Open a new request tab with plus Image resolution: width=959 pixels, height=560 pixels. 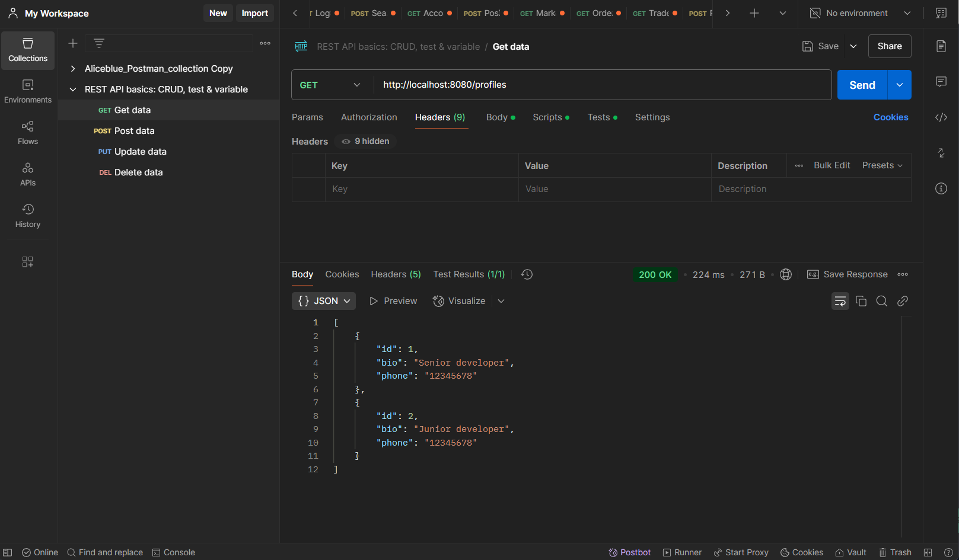754,13
